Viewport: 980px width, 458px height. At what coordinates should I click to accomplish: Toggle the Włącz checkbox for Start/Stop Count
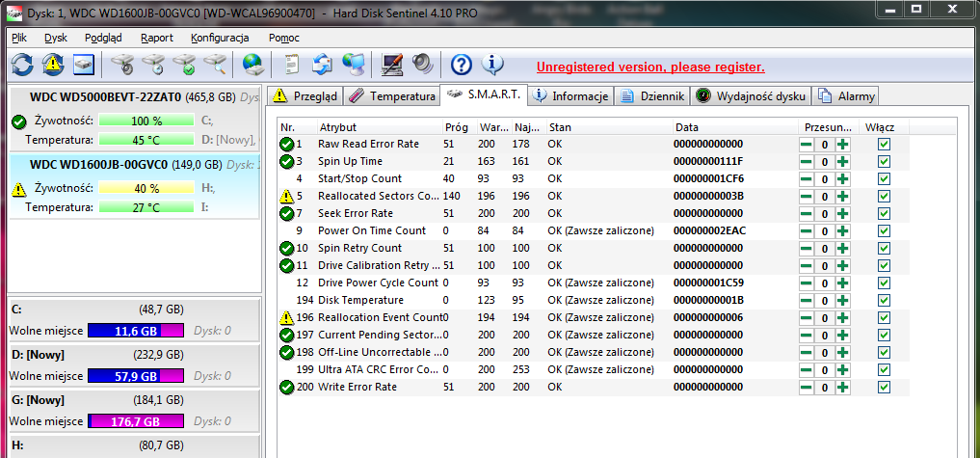[884, 179]
